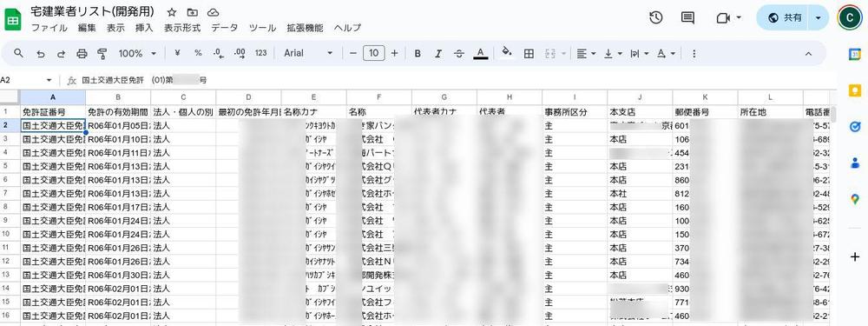Decrease decimal places
The width and height of the screenshot is (868, 326).
pyautogui.click(x=219, y=53)
